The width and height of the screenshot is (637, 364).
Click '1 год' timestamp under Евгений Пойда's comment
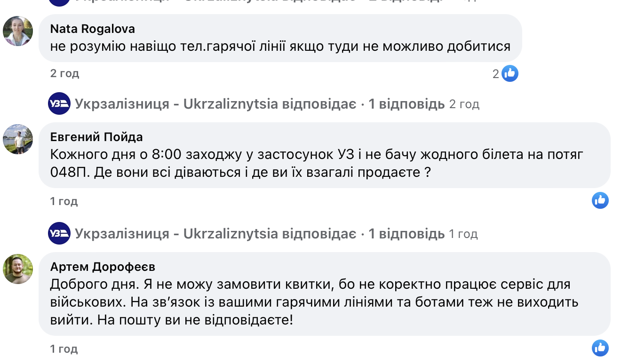pyautogui.click(x=64, y=201)
